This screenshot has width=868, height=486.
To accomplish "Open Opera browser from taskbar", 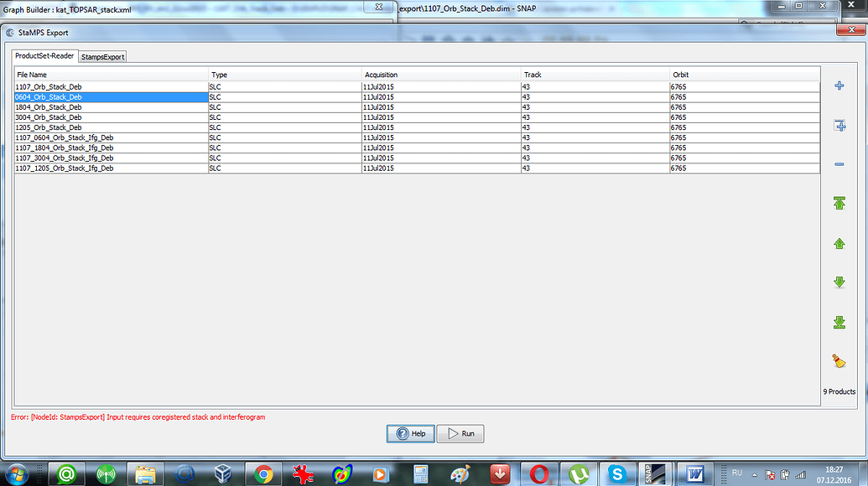I will pos(539,474).
